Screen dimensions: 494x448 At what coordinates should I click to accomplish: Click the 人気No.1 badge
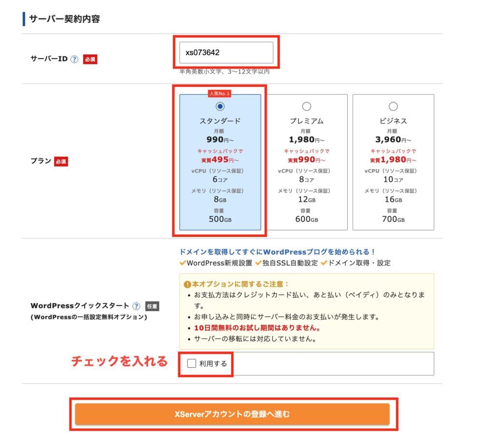click(220, 93)
